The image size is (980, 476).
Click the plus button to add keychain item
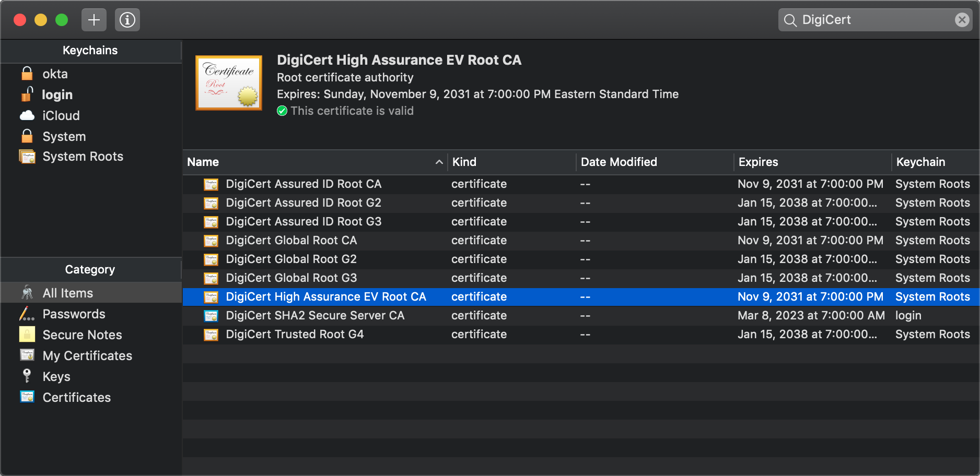(94, 20)
